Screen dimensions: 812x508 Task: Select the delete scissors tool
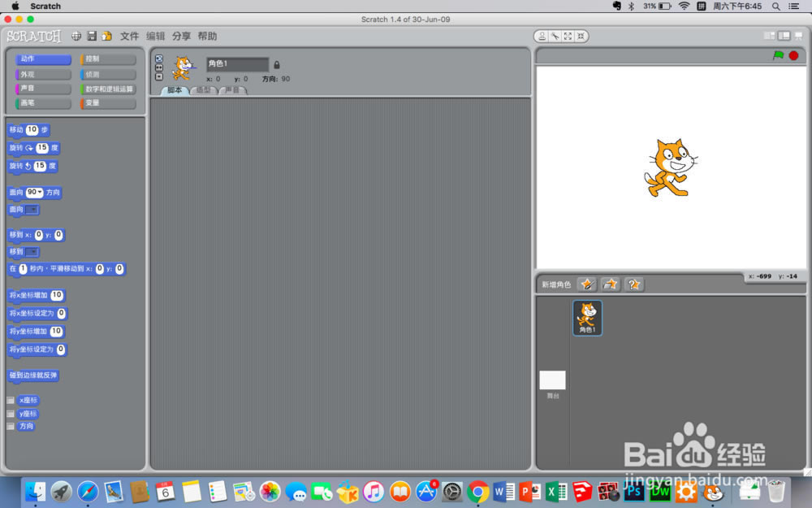(x=555, y=37)
